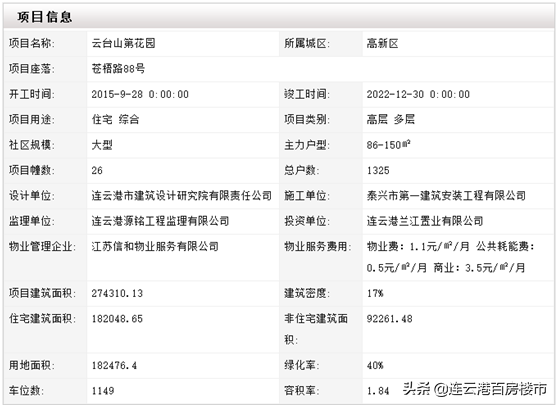Click the 项目名称 label

(x=32, y=43)
